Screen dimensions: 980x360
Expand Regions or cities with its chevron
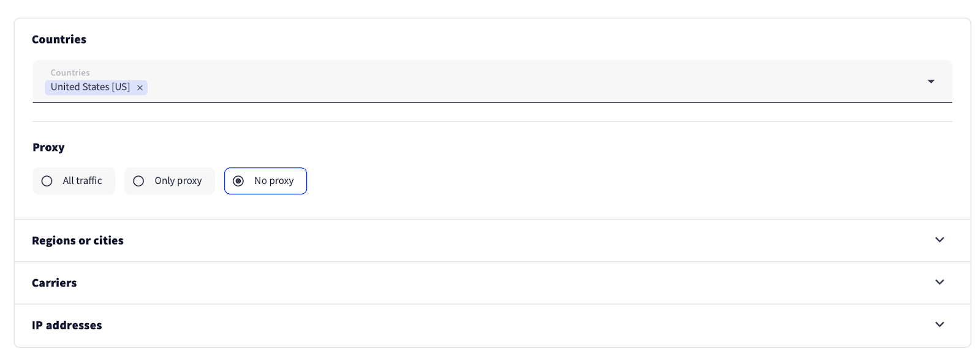[940, 240]
